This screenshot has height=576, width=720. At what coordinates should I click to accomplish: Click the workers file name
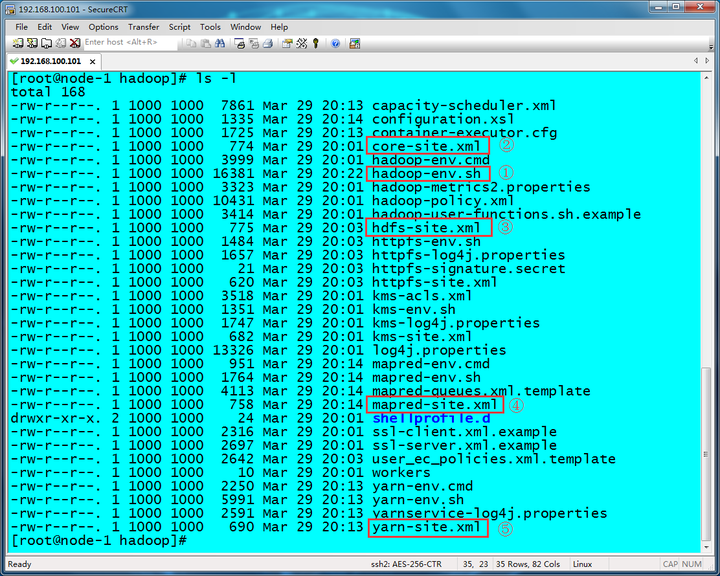(401, 473)
